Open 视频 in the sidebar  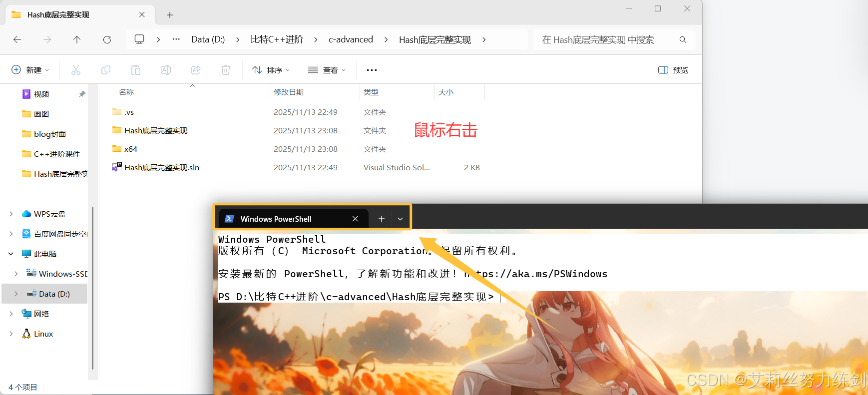(41, 94)
